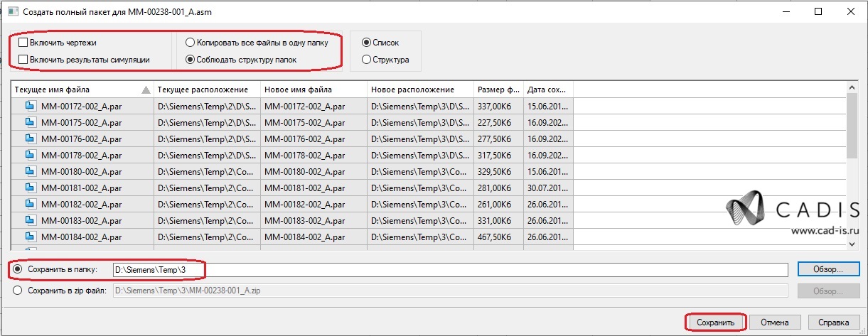Screen dimensions: 868x336
Task: Select 'Сохранить в папку' radio button
Action: (18, 269)
